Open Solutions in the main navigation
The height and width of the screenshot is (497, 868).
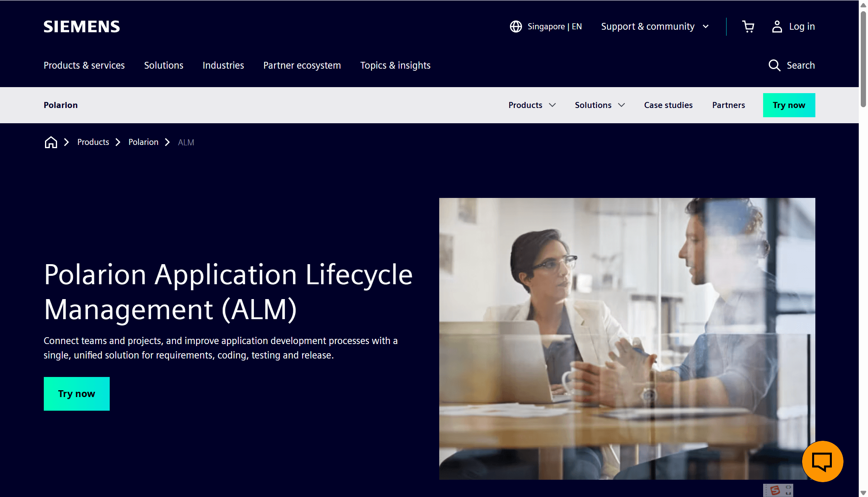tap(164, 65)
